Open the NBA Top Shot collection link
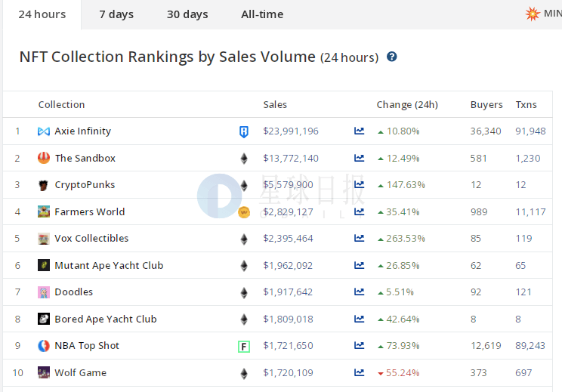This screenshot has height=392, width=562. click(87, 346)
